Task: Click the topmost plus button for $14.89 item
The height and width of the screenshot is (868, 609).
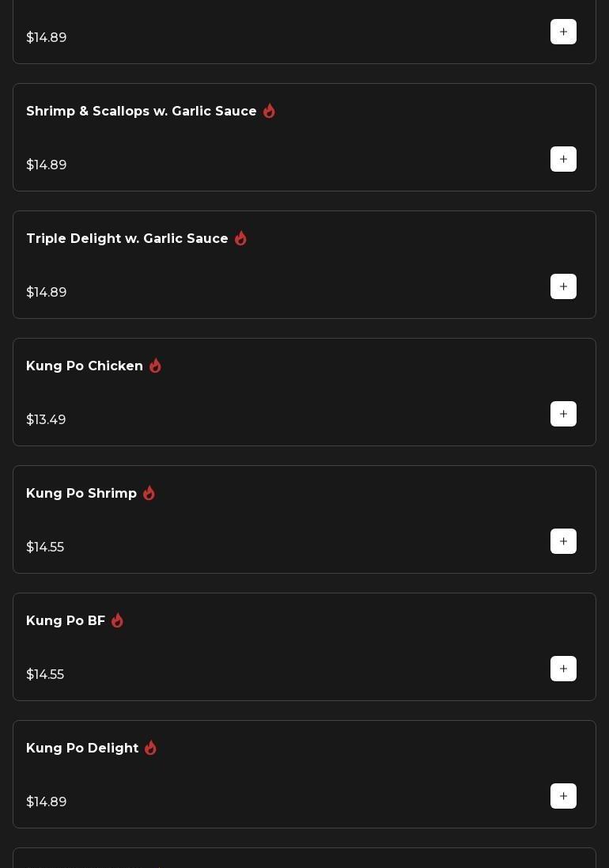Action: 563,32
